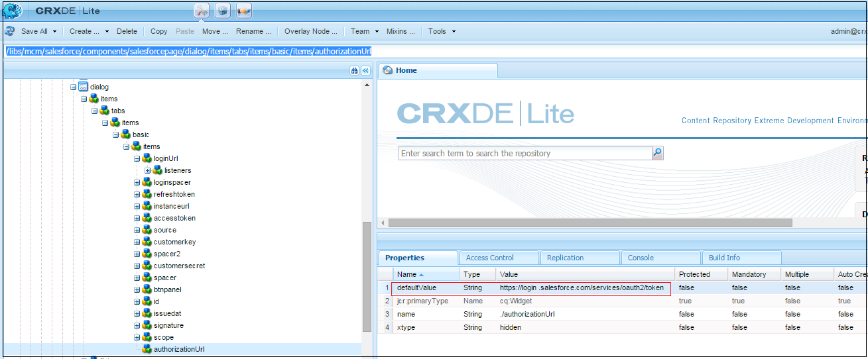This screenshot has width=868, height=359.
Task: Switch to the Build Info tab
Action: (741, 258)
